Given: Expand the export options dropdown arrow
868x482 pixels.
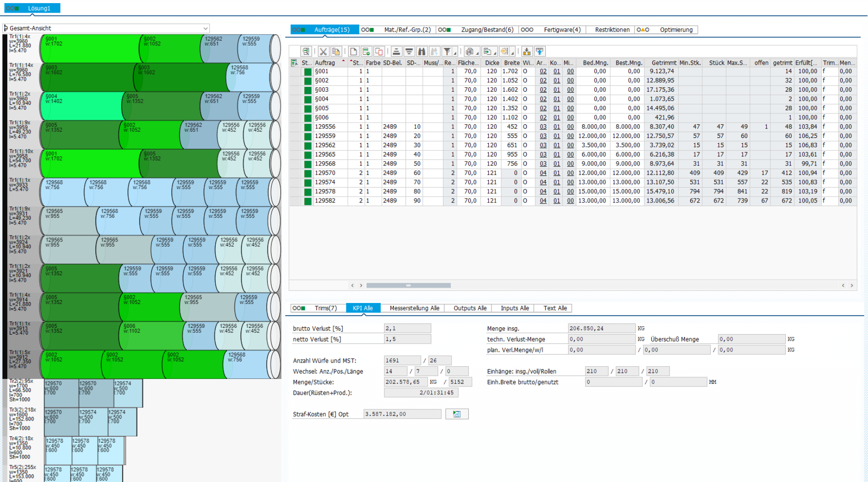Looking at the screenshot, I should coord(495,53).
